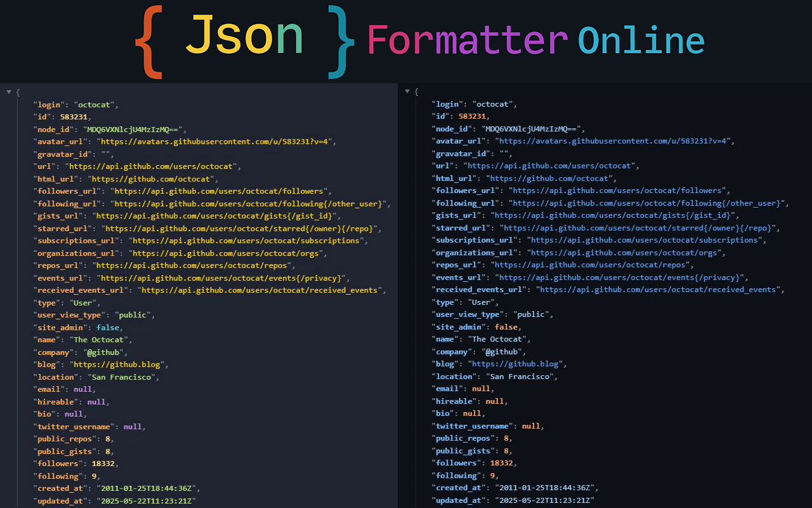Click the gists{/gist_id} string in the left panel
The width and height of the screenshot is (812, 508).
point(216,216)
